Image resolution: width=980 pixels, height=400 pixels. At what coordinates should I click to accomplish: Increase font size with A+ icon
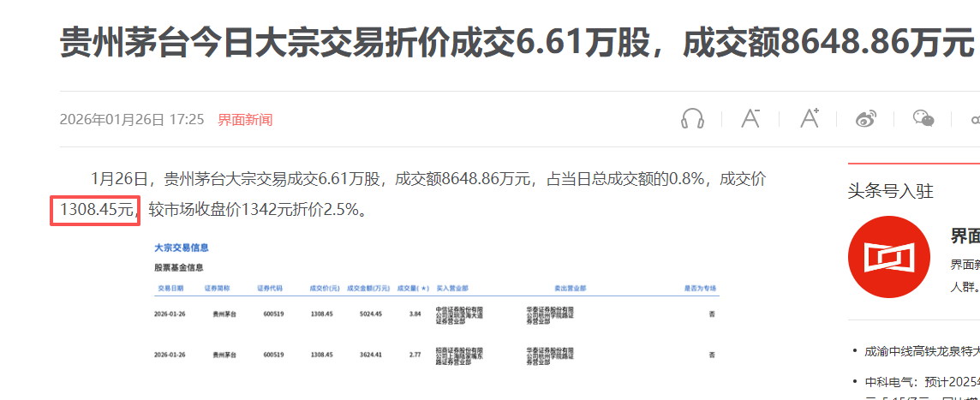(x=810, y=118)
